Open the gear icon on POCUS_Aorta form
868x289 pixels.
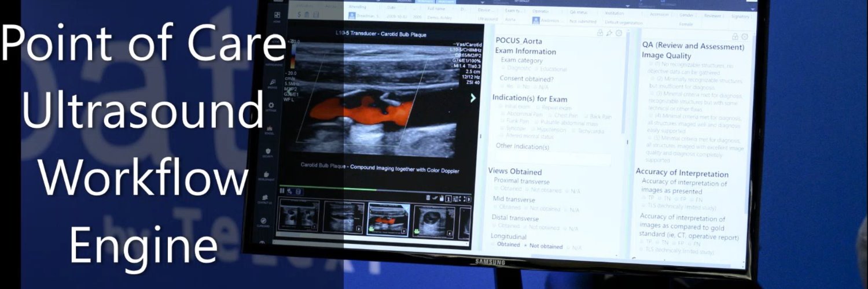pos(619,33)
